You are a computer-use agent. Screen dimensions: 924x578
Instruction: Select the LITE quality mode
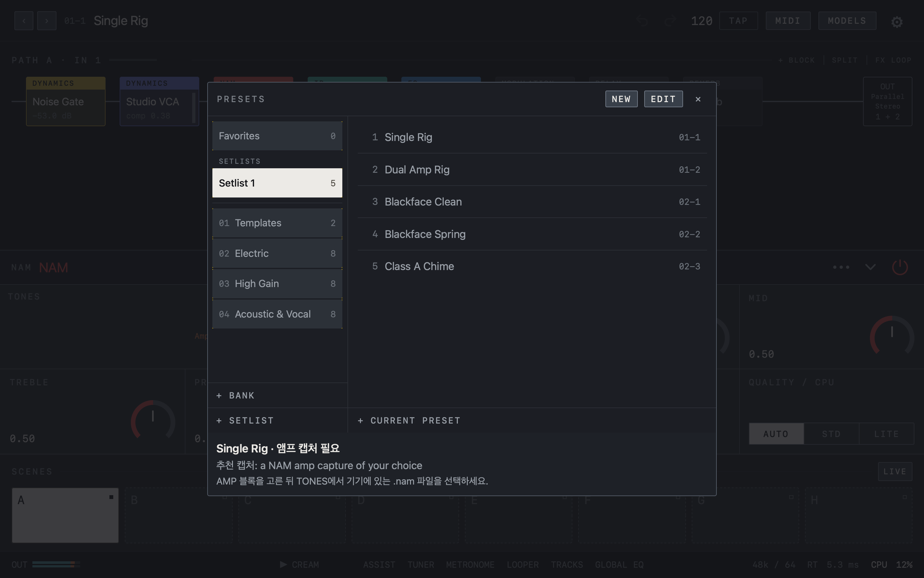[886, 434]
